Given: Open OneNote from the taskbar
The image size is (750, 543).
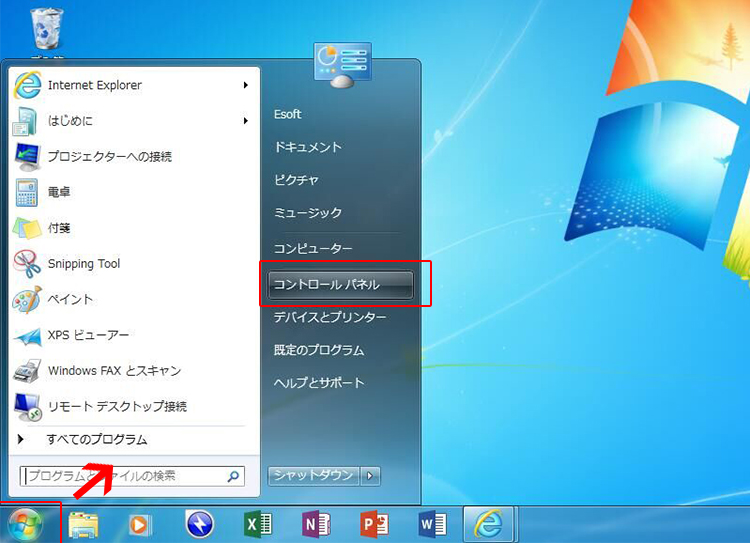Looking at the screenshot, I should [316, 524].
